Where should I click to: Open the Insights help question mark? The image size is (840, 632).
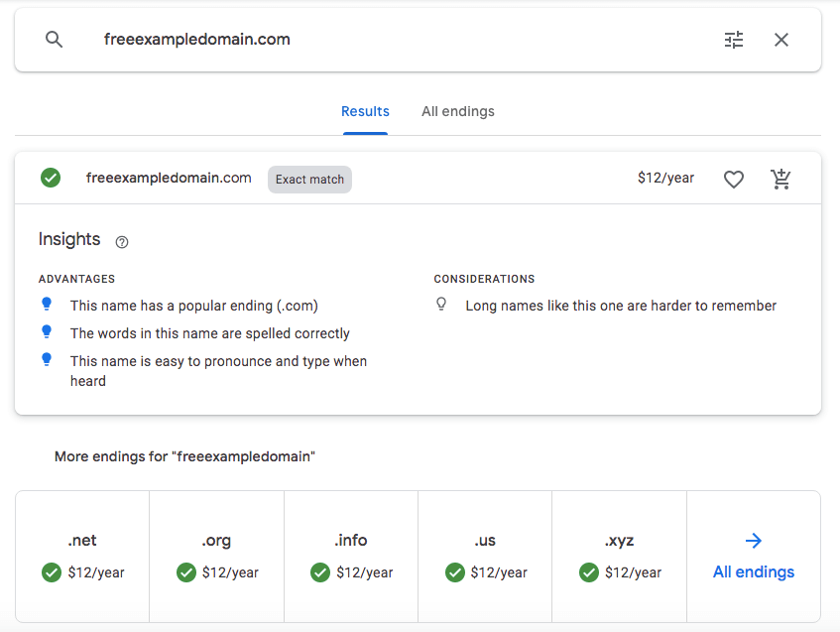pos(121,242)
